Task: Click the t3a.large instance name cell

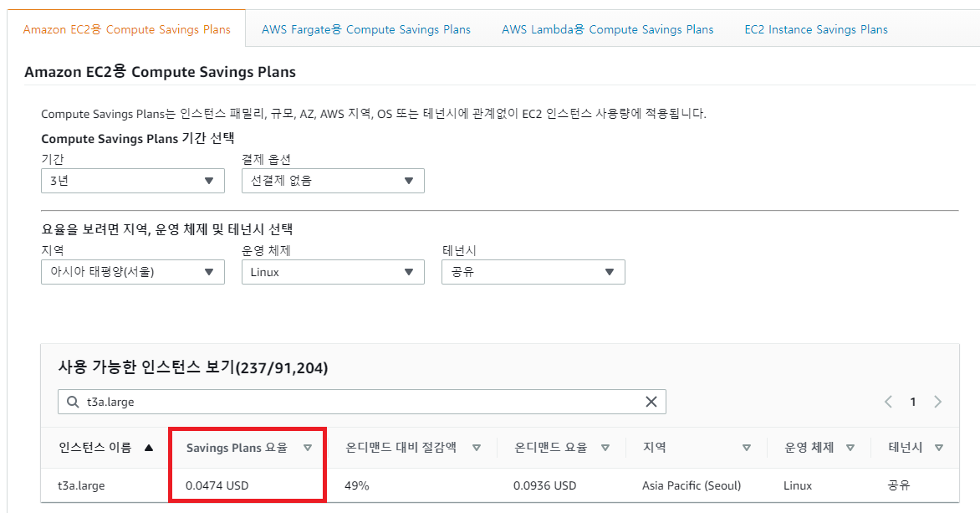Action: click(x=81, y=485)
